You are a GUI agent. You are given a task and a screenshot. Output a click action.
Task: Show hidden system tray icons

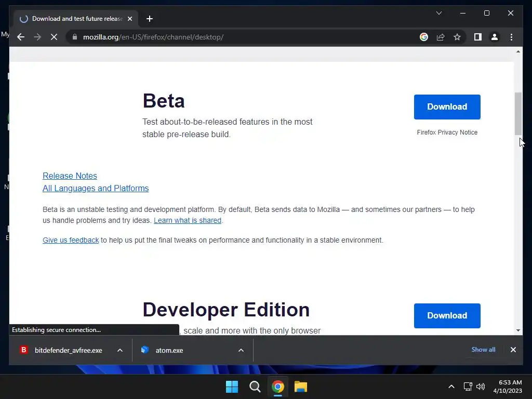coord(451,387)
